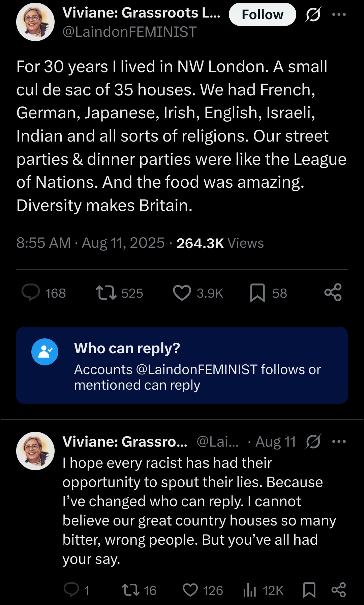Image resolution: width=364 pixels, height=605 pixels.
Task: Click the Grok icon on reply post
Action: point(313,442)
